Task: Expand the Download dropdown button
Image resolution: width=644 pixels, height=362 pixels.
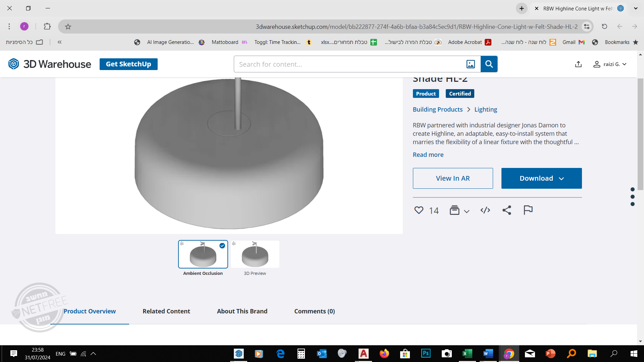Action: tap(541, 178)
